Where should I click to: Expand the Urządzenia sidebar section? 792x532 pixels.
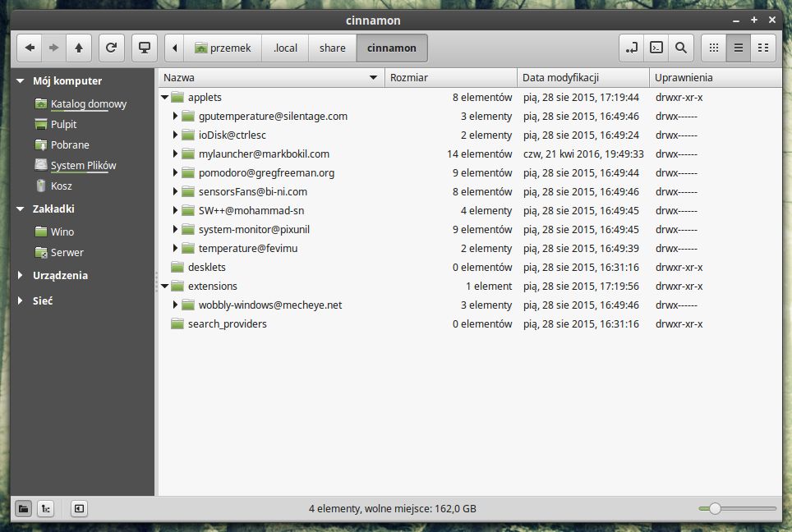[21, 275]
